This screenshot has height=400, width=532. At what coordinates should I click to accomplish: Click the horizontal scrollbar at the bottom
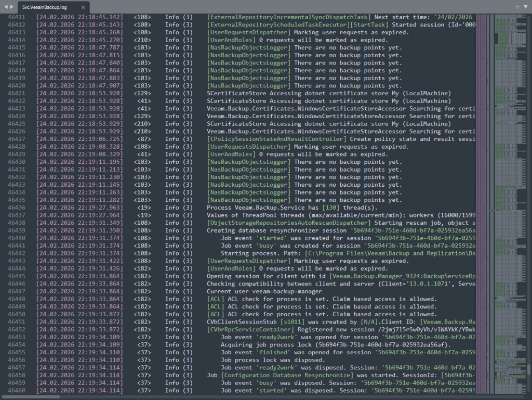(31, 397)
